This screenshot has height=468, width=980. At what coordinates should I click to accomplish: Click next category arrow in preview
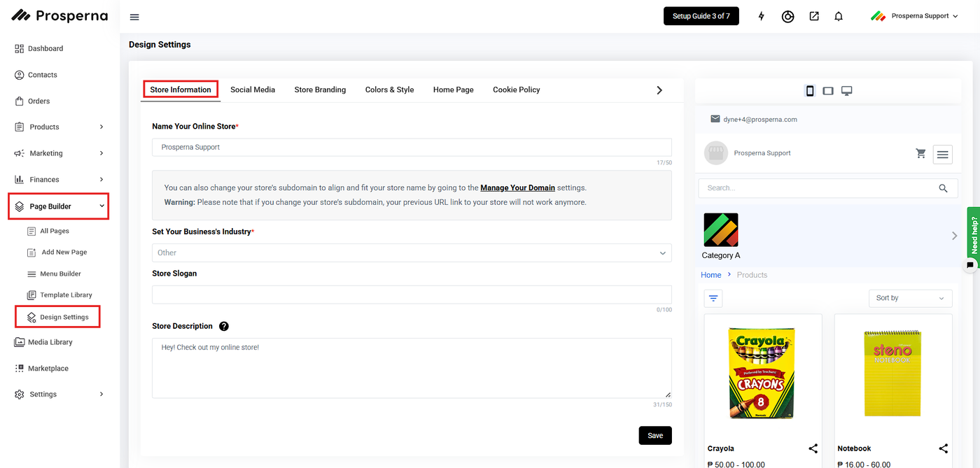pos(954,236)
